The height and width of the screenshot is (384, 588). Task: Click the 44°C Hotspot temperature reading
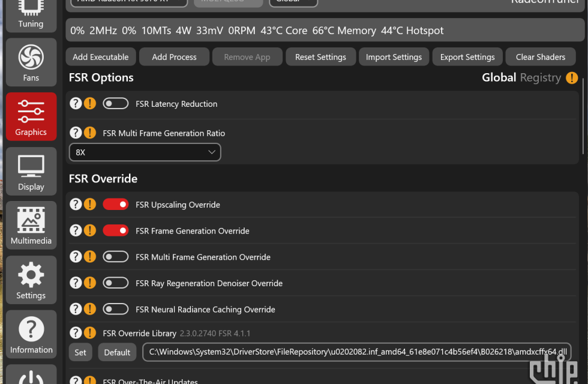click(412, 31)
